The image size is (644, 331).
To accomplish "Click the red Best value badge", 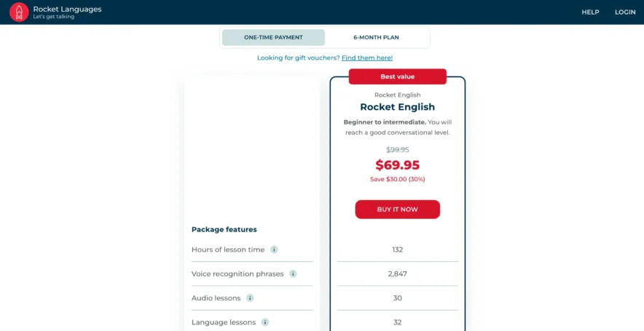I will pos(397,76).
